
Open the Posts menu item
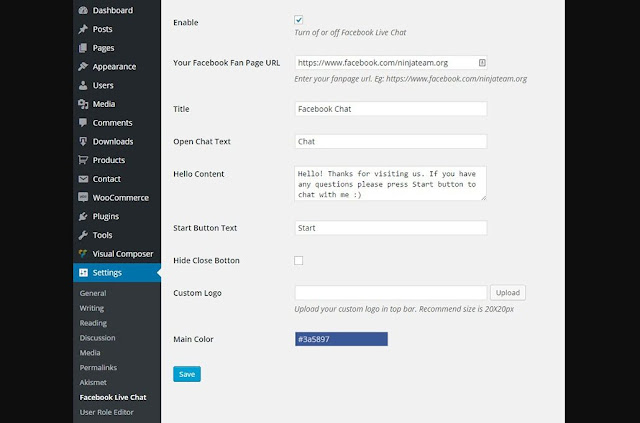click(x=102, y=29)
